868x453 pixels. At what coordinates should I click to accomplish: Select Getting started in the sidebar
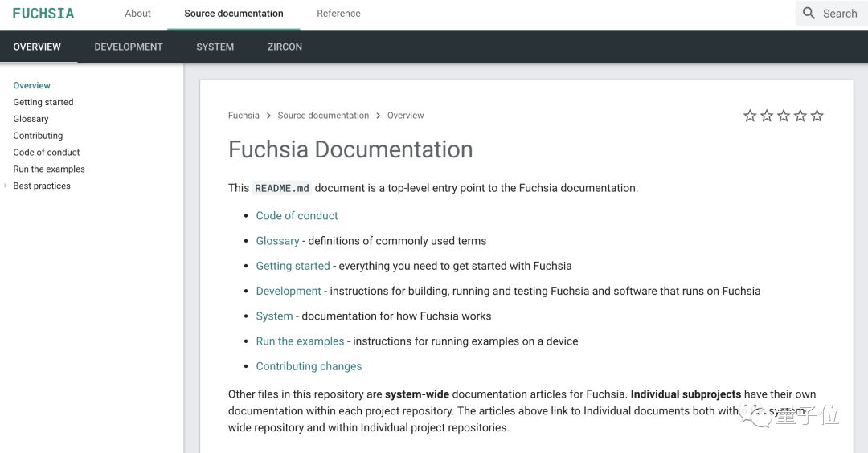tap(43, 102)
